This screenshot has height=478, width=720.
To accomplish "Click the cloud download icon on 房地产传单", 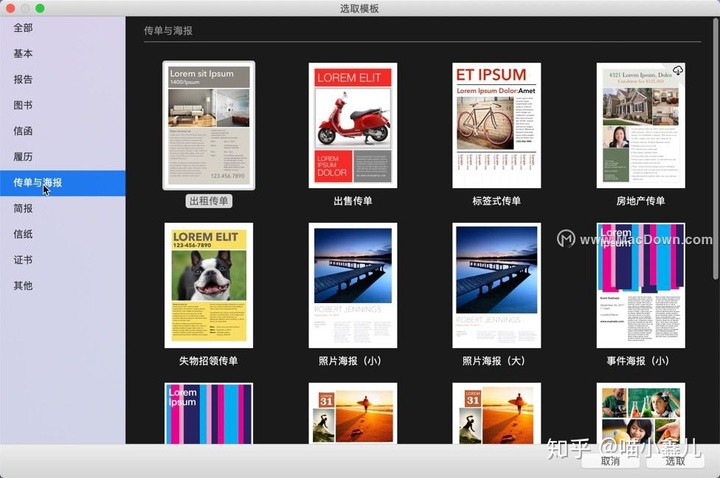I will pos(678,70).
